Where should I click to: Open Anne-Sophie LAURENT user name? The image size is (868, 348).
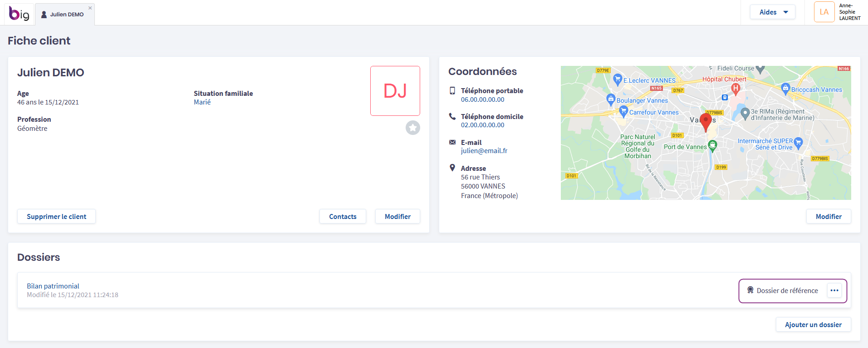(850, 12)
